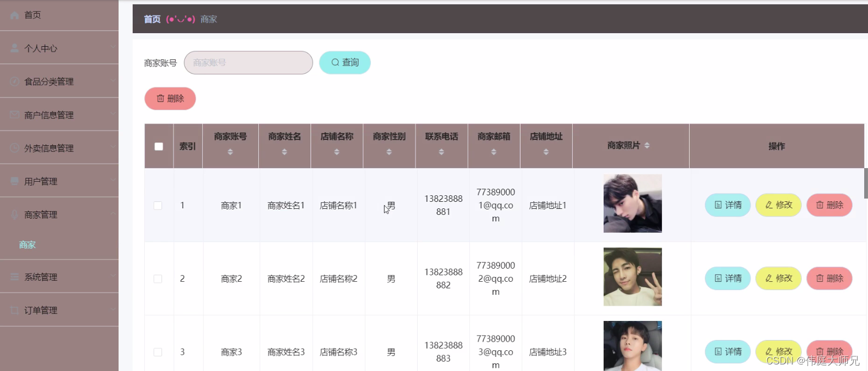Click the envelope icon beside 商户信息管理
Image resolution: width=868 pixels, height=371 pixels.
(x=15, y=115)
